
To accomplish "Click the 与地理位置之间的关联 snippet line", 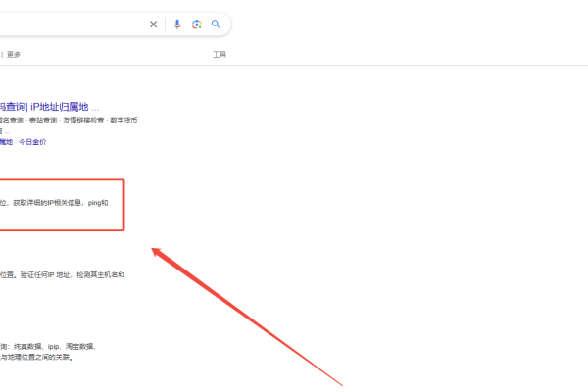I will click(x=37, y=358).
